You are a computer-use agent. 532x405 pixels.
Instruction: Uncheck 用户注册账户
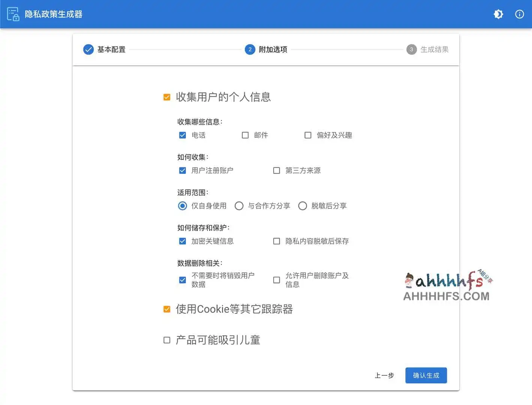[x=182, y=170]
